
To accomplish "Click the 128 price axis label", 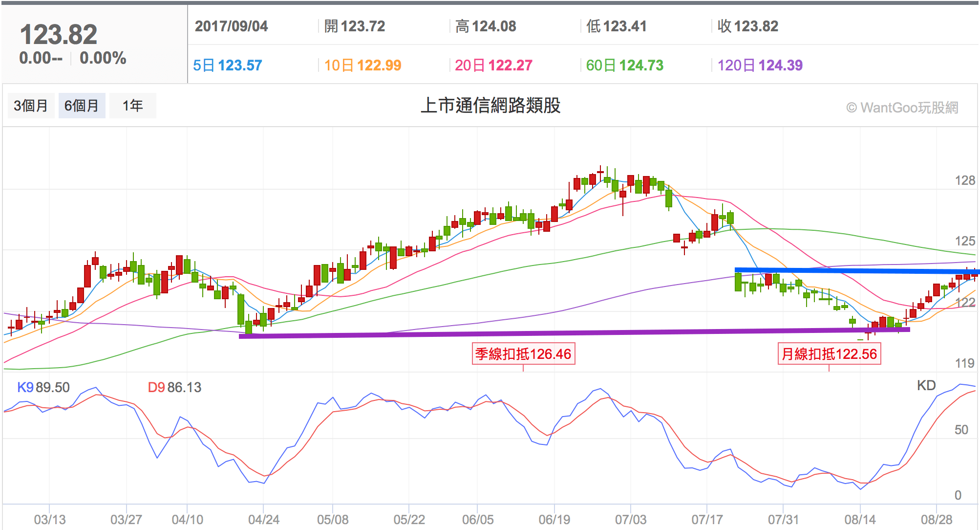I will [965, 180].
